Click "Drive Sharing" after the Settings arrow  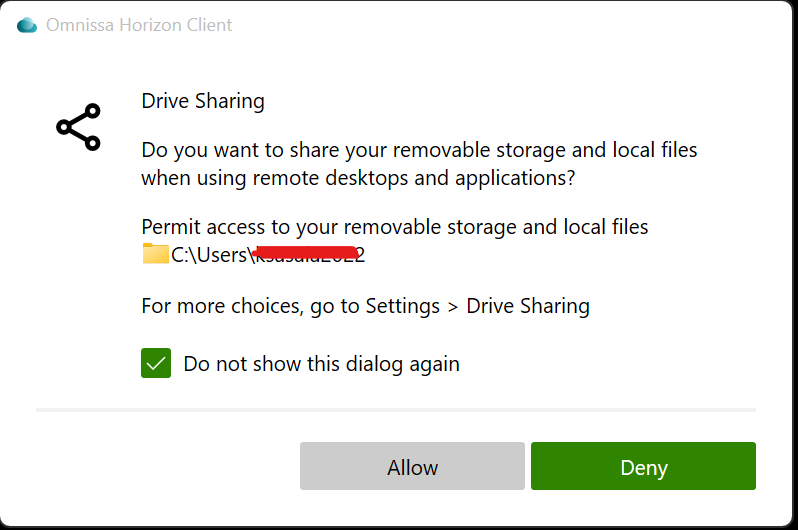click(528, 306)
